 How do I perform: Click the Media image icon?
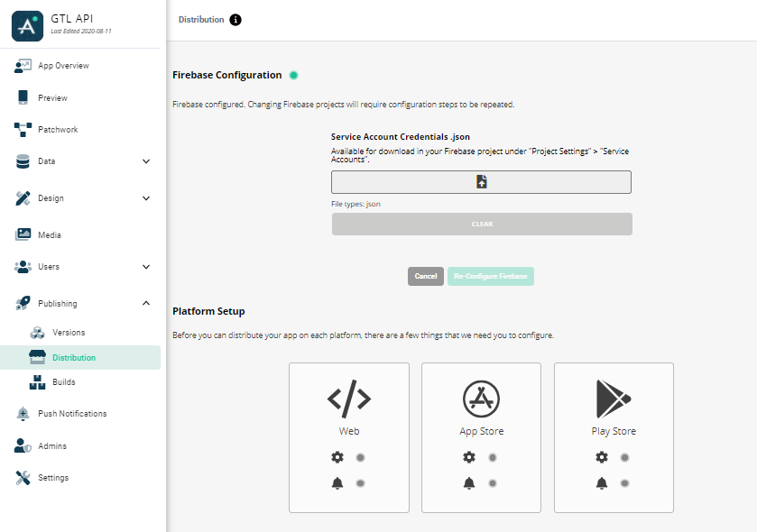click(23, 234)
